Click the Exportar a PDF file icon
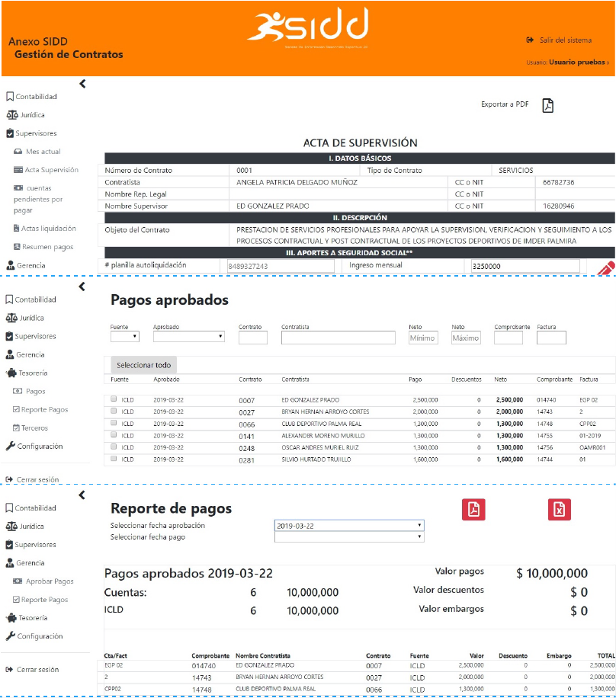This screenshot has height=698, width=616. tap(548, 105)
